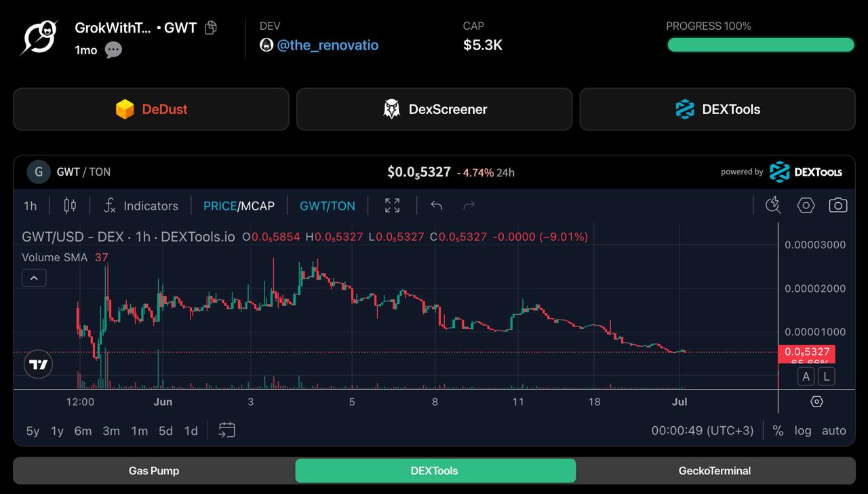Image resolution: width=868 pixels, height=494 pixels.
Task: Click the GWT / TON pair header
Action: point(83,172)
